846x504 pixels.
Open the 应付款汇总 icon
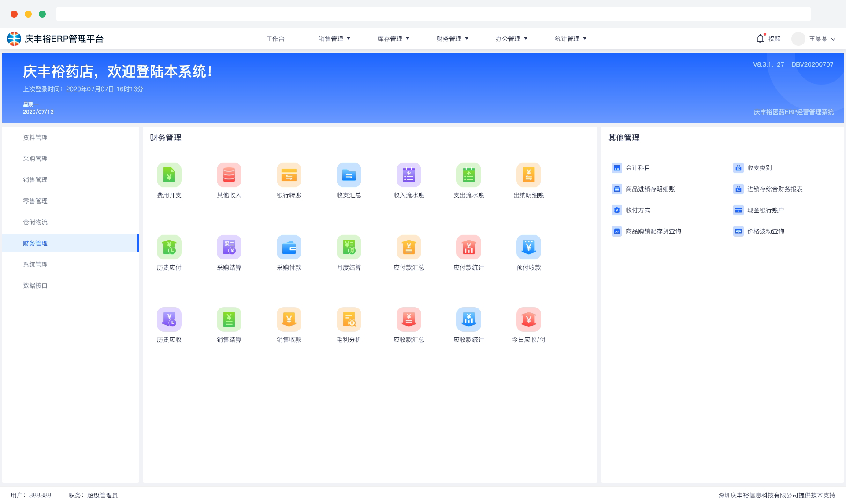click(409, 247)
